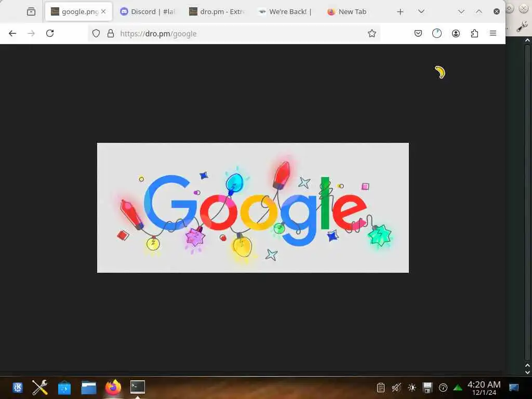Click the Google doodle image

pyautogui.click(x=253, y=208)
